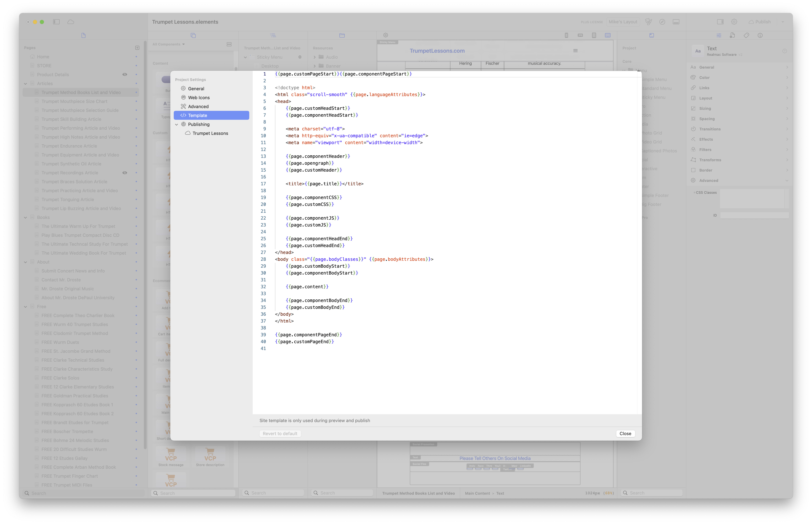Image resolution: width=812 pixels, height=524 pixels.
Task: Click the {{page.content}} line in template editor
Action: [x=307, y=287]
